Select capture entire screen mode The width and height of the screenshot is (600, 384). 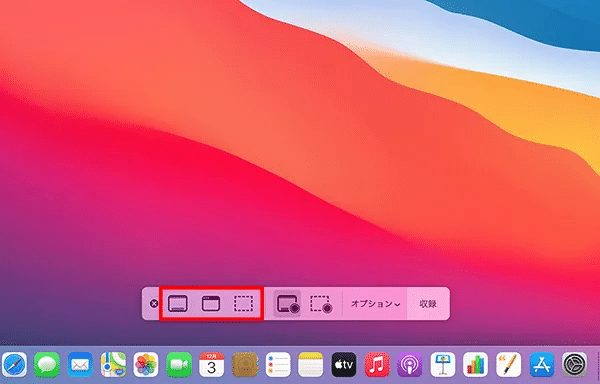click(178, 304)
